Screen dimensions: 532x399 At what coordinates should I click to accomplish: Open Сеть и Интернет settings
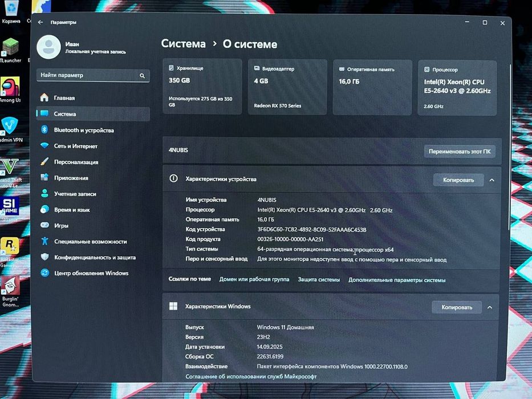pos(93,146)
